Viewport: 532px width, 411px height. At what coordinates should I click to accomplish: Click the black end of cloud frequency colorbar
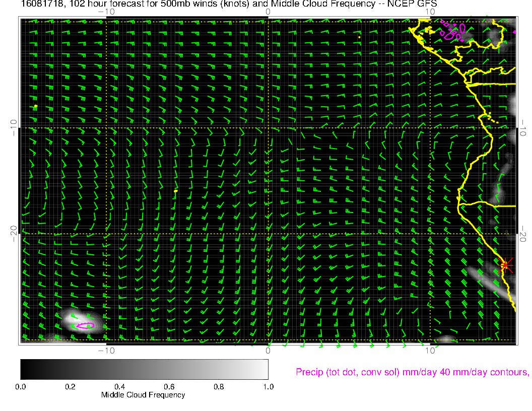click(25, 369)
